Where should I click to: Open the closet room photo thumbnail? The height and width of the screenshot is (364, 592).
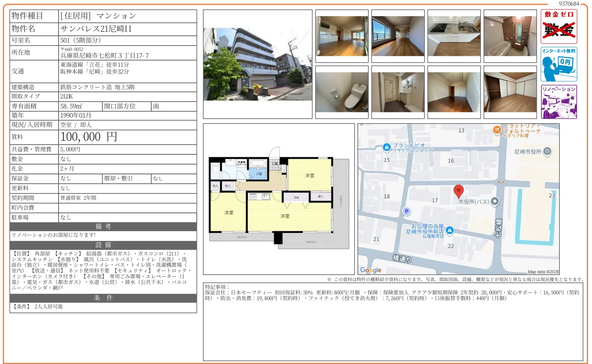(x=510, y=92)
